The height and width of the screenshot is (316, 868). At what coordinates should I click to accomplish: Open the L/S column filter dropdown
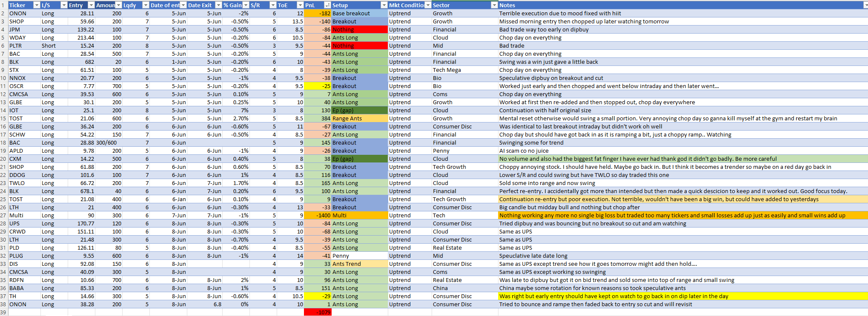pos(64,5)
